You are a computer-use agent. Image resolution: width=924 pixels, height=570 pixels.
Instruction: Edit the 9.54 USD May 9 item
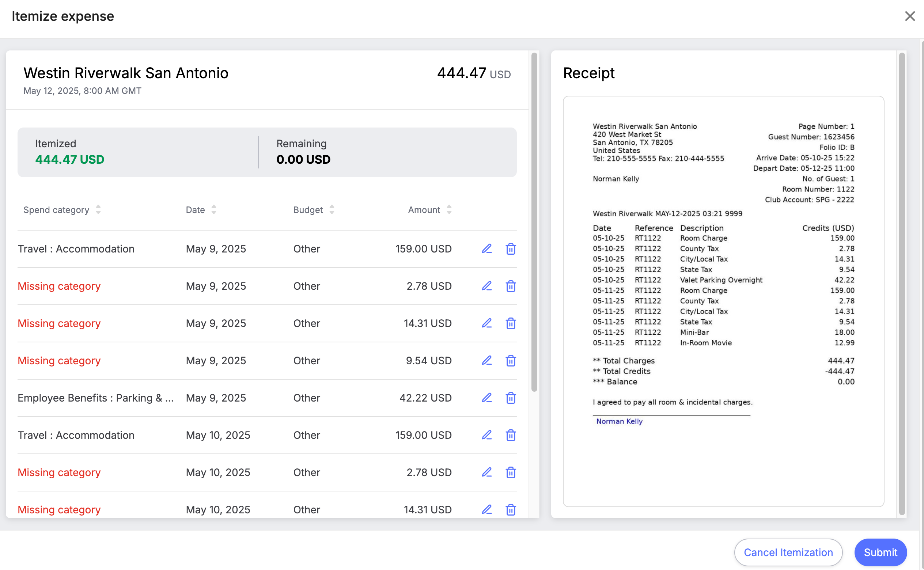487,361
